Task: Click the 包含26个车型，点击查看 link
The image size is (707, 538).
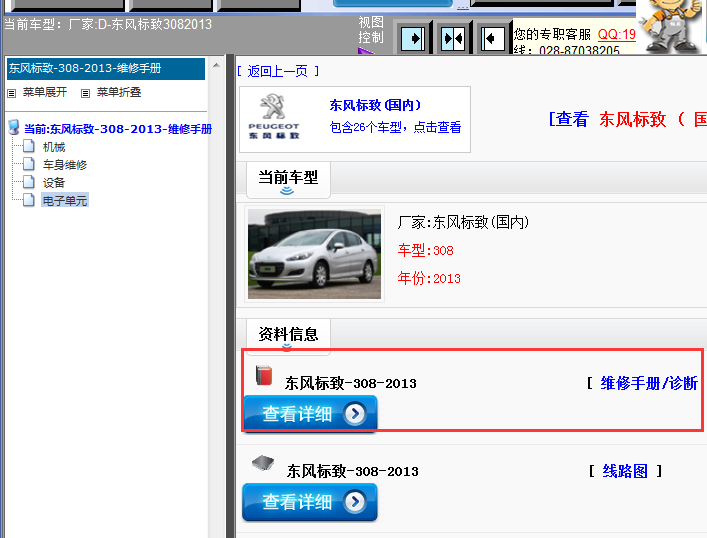Action: pos(395,127)
